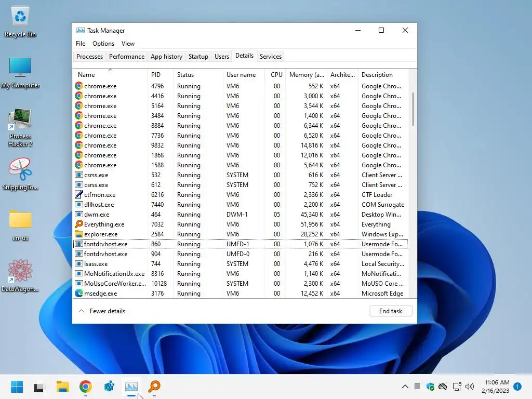The width and height of the screenshot is (532, 399).
Task: Open the Snipping Tool desktop icon
Action: (x=20, y=174)
